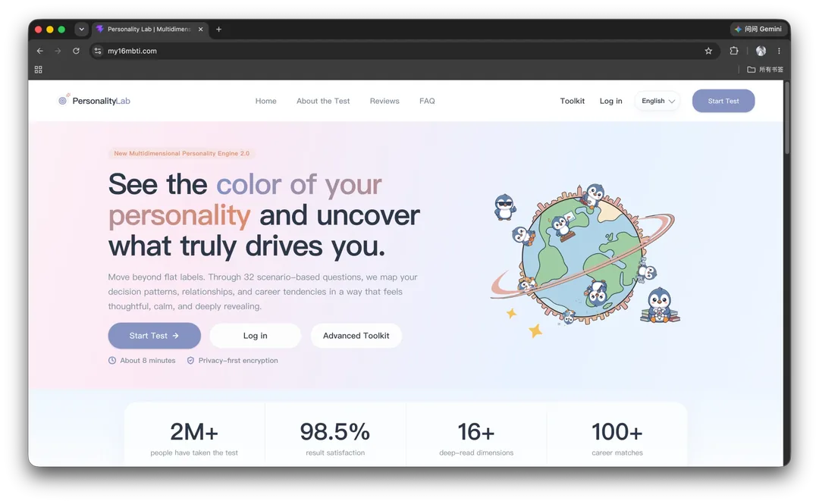Open the bookmarks folder in bookmarks bar
Screen dimensions: 819x504
pyautogui.click(x=764, y=70)
